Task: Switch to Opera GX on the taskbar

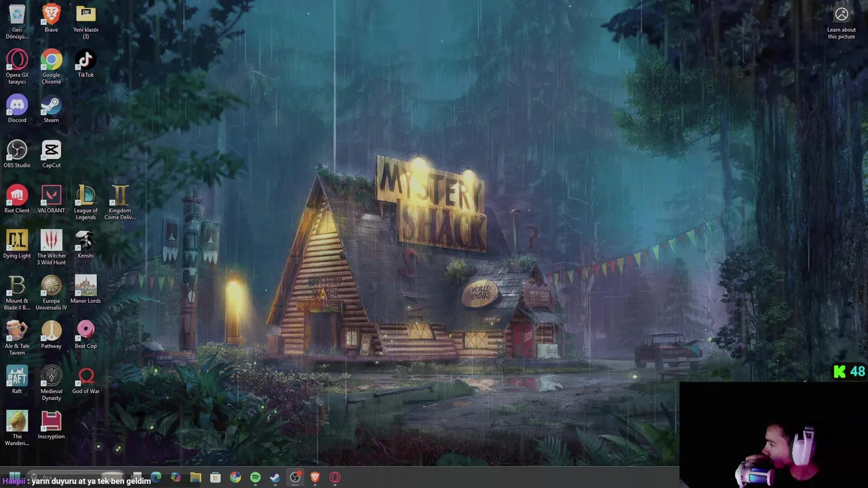Action: 335,477
